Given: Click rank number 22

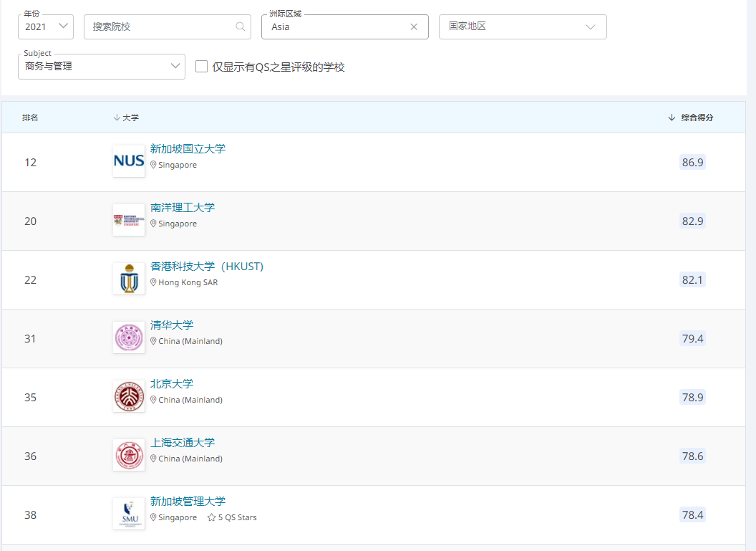Looking at the screenshot, I should click(x=30, y=280).
